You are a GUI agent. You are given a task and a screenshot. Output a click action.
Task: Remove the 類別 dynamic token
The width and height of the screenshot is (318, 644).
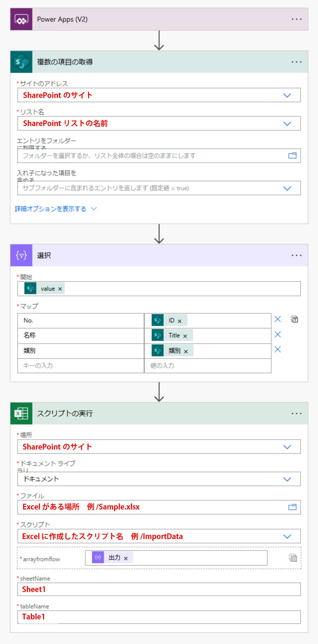point(186,352)
